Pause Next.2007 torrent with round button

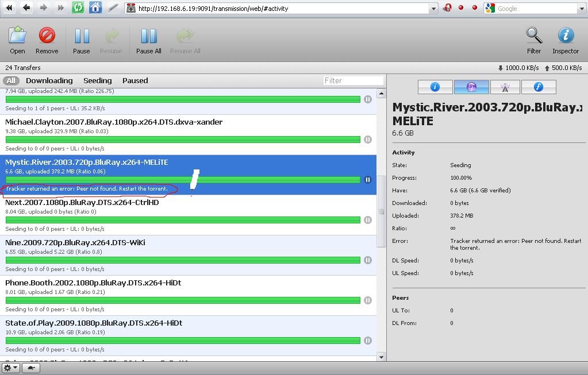click(368, 220)
